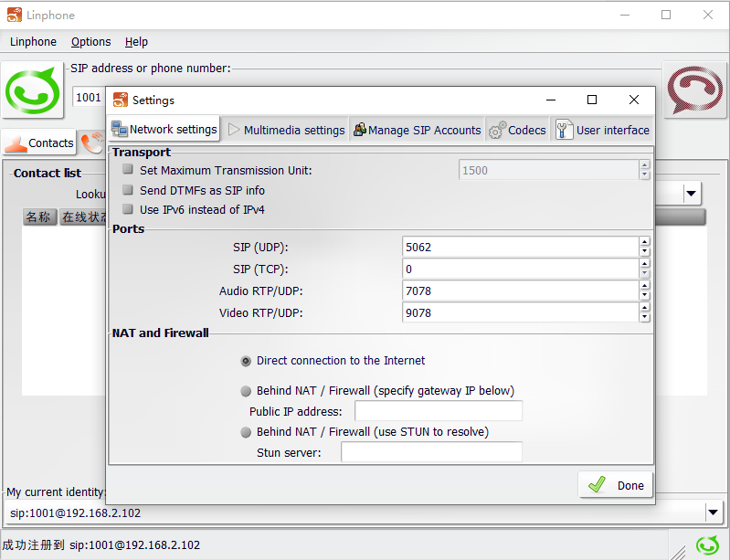This screenshot has width=730, height=560.
Task: Open the Options menu
Action: (90, 42)
